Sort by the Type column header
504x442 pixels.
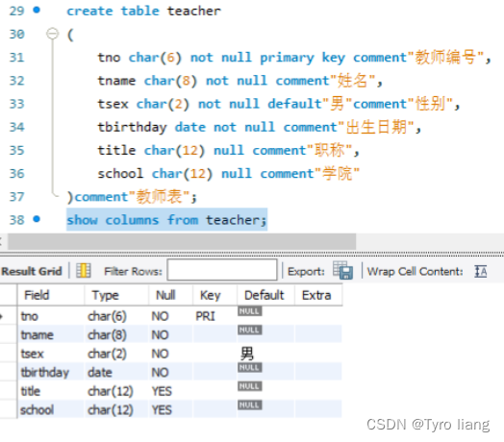[x=116, y=295]
